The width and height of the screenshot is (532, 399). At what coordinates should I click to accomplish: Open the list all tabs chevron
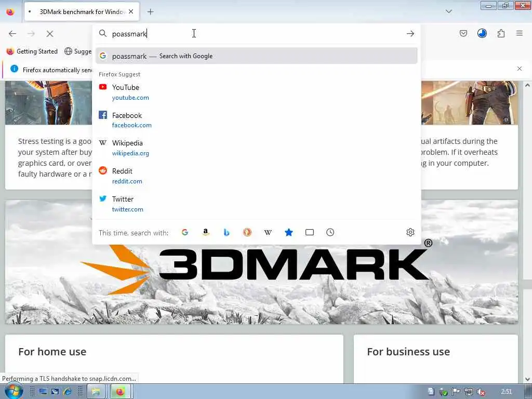(449, 11)
